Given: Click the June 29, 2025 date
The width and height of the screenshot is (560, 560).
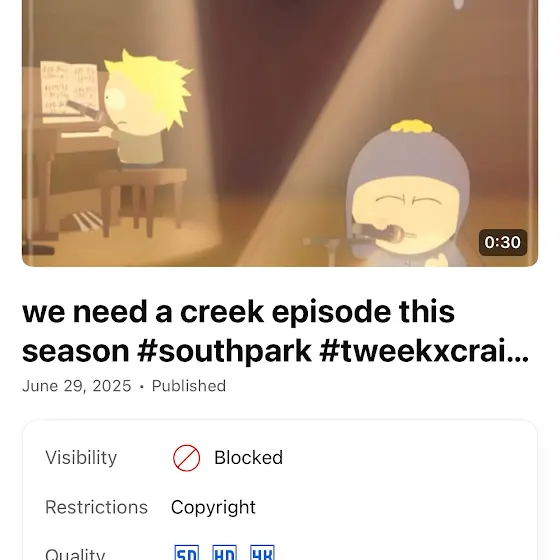Looking at the screenshot, I should (x=77, y=386).
